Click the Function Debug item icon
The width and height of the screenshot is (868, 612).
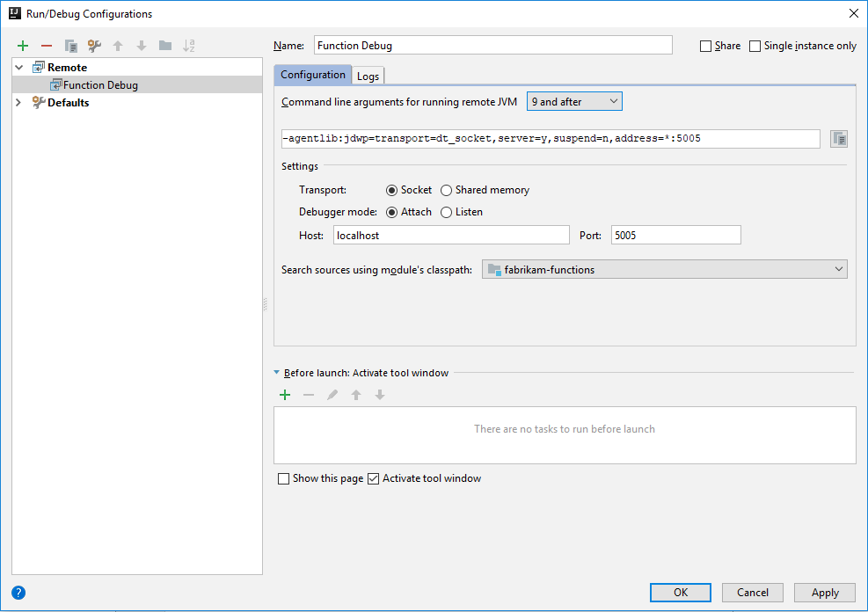point(56,84)
